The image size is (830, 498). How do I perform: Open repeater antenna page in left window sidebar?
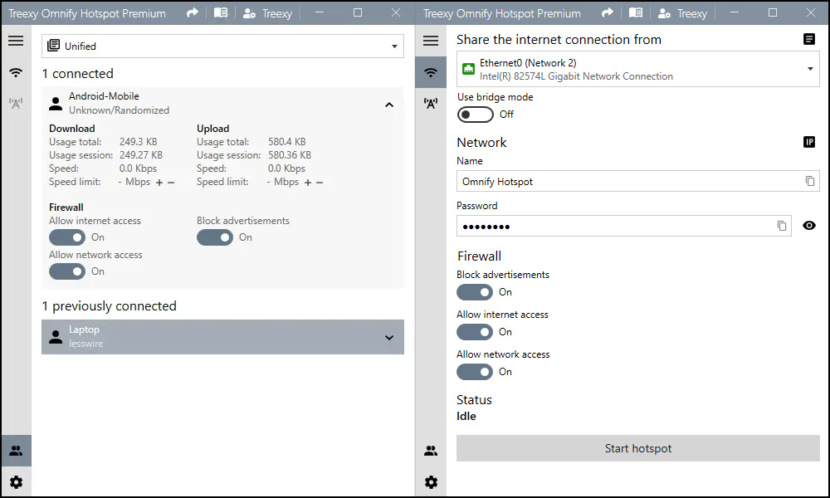click(16, 103)
